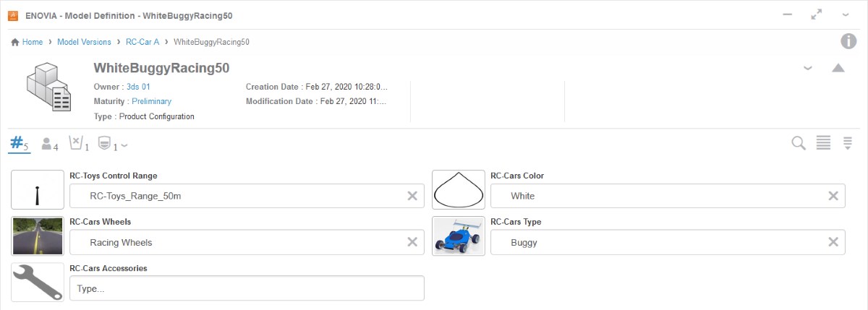
Task: Clear the Racing Wheels selection
Action: [x=412, y=242]
